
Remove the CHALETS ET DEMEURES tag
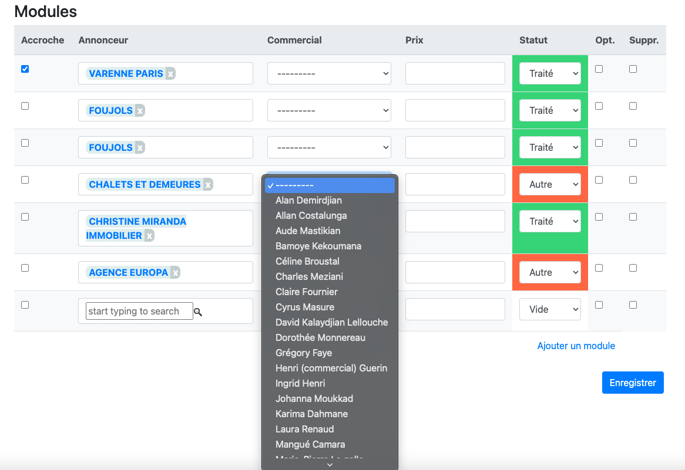point(208,185)
